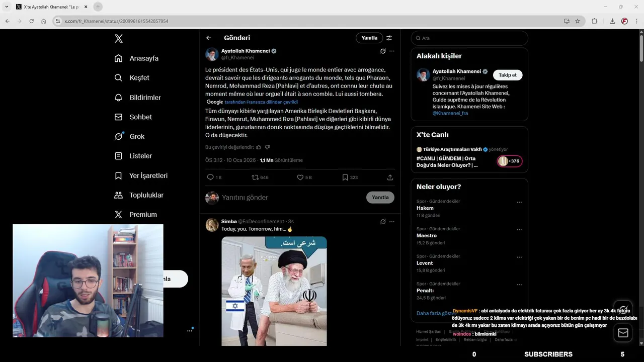The height and width of the screenshot is (362, 644).
Task: Click browser back arrow
Action: [7, 21]
